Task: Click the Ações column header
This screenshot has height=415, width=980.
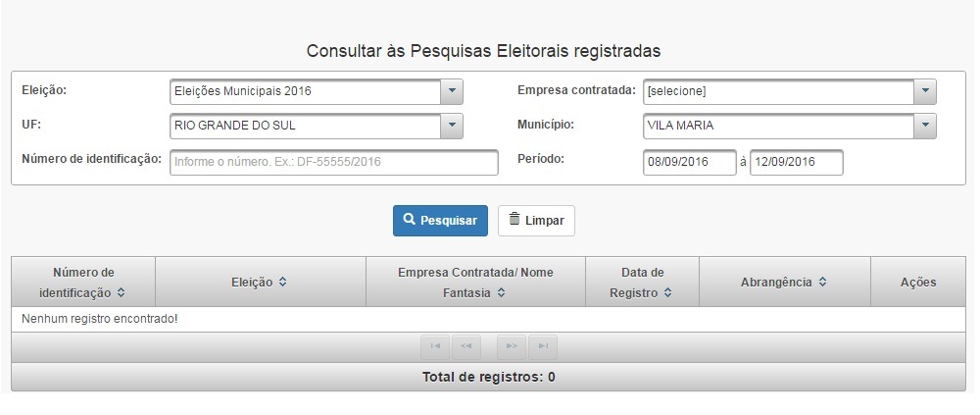Action: 918,283
